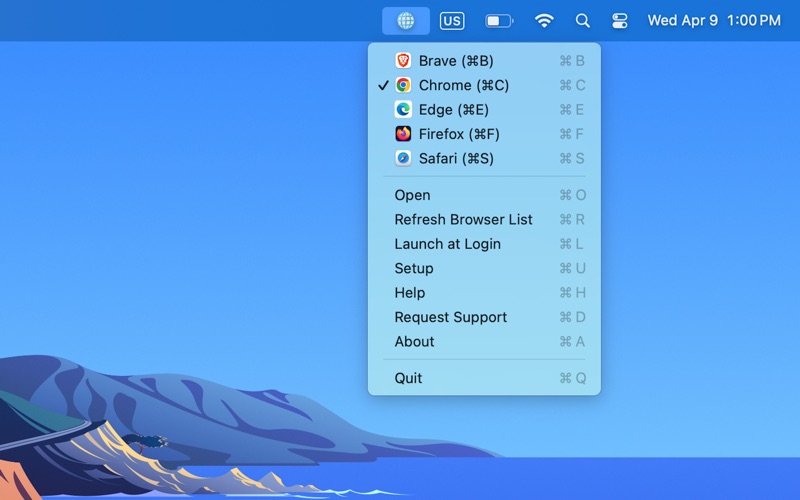800x500 pixels.
Task: Click the Help menu entry
Action: click(410, 293)
